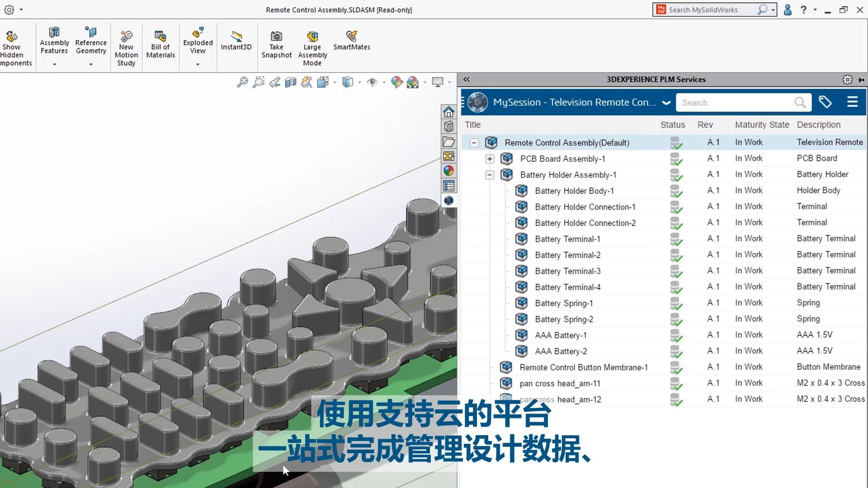
Task: Open the MySession title dropdown
Action: (666, 103)
